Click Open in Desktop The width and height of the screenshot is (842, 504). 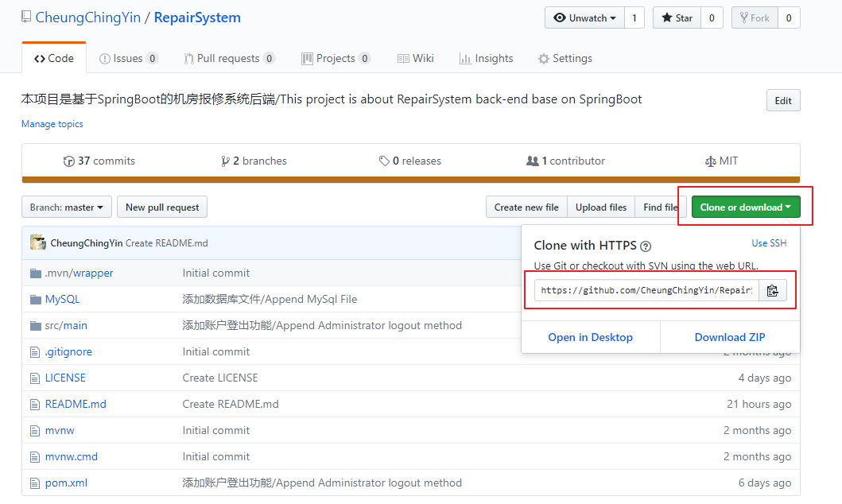pos(590,338)
